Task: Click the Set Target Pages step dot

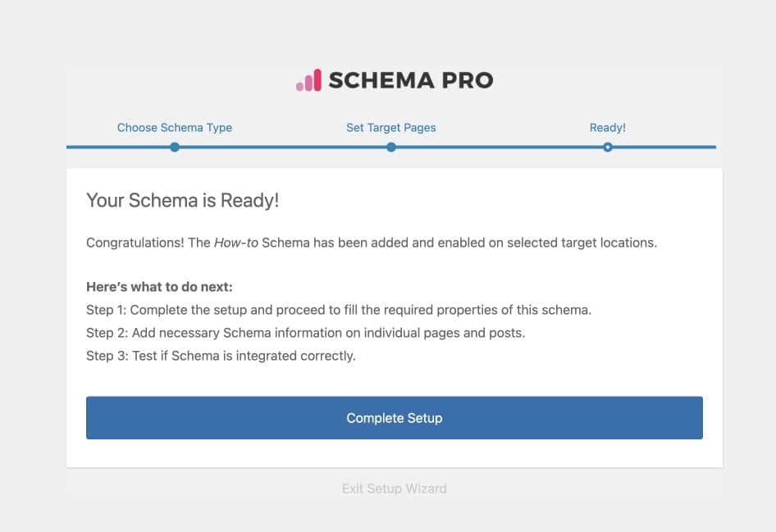Action: coord(391,148)
